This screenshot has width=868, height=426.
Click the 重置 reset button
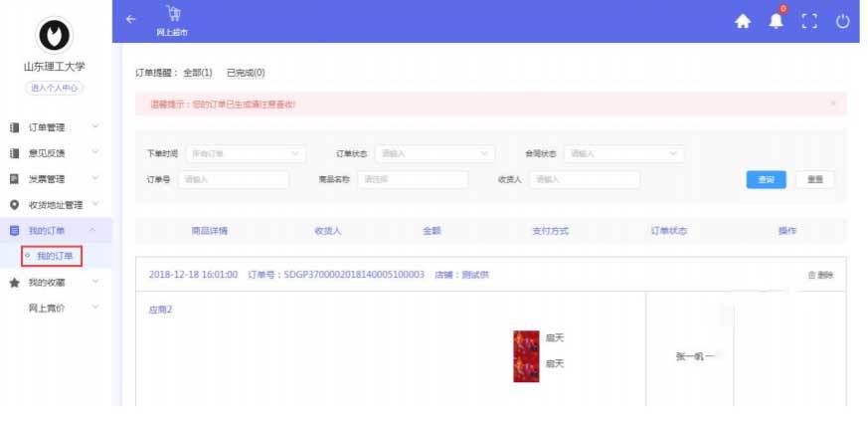(x=814, y=179)
